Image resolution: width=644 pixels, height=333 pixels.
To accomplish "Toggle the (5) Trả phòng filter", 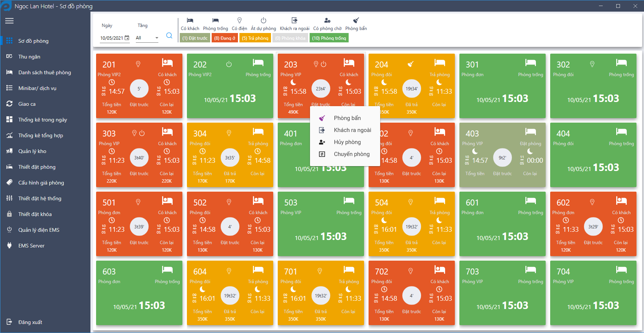I will 255,38.
